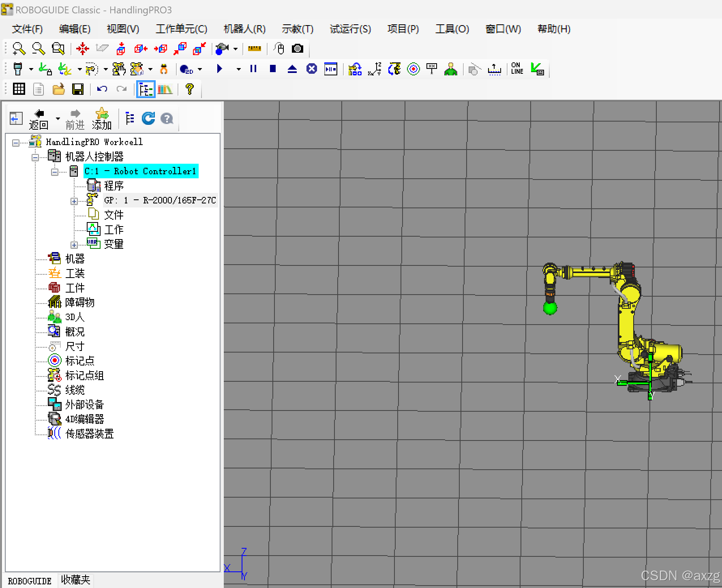Switch to the 收藏夹 tab

(75, 580)
